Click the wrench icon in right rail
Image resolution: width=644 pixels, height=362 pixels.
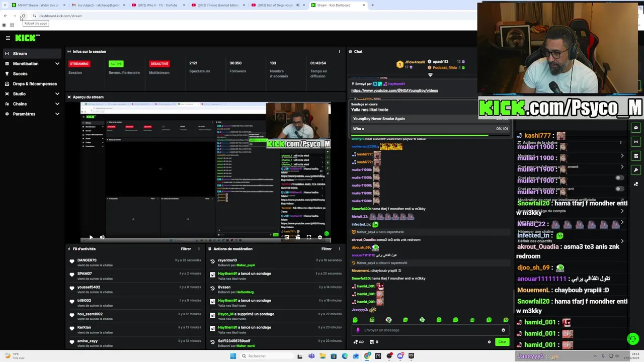636,170
